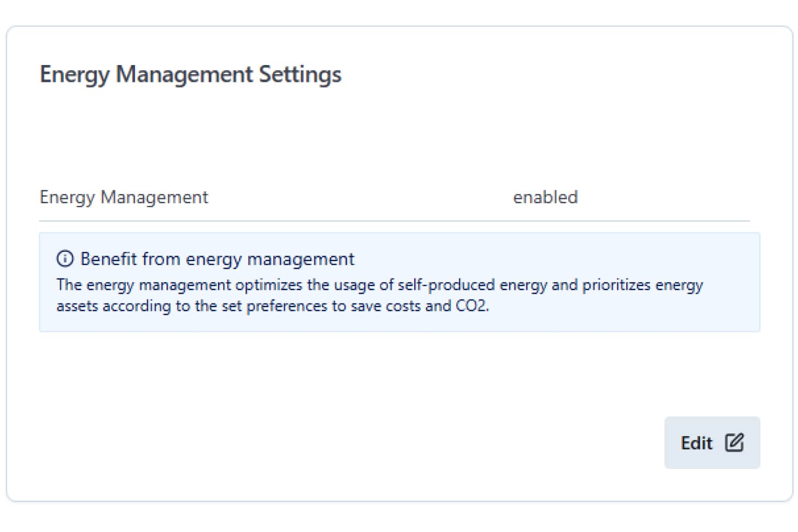Click the word 'according' in info text
Viewport: 798px width, 532px height.
tap(137, 307)
